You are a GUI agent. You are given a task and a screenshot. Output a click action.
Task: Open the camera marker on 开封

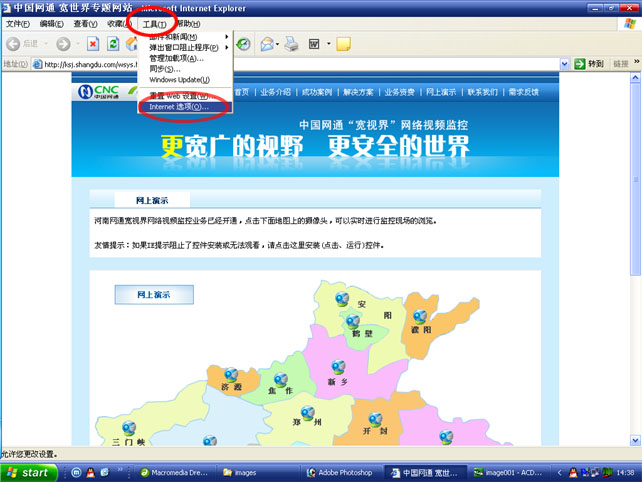375,420
